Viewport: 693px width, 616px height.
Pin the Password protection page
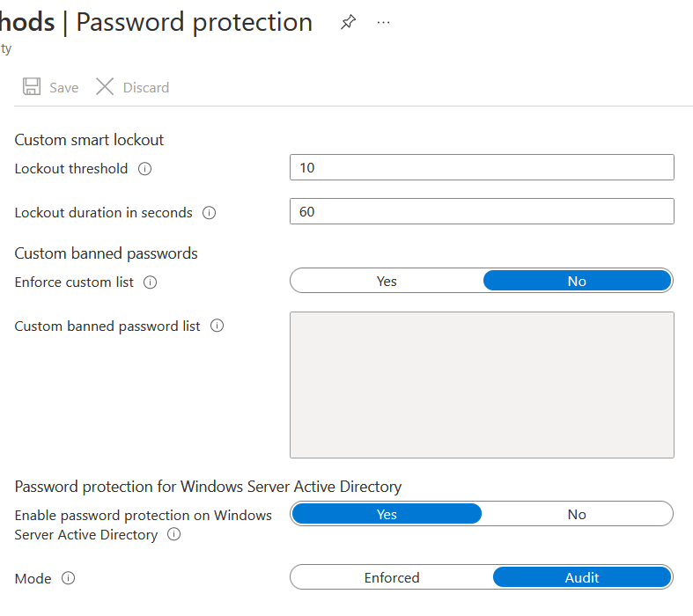click(349, 22)
